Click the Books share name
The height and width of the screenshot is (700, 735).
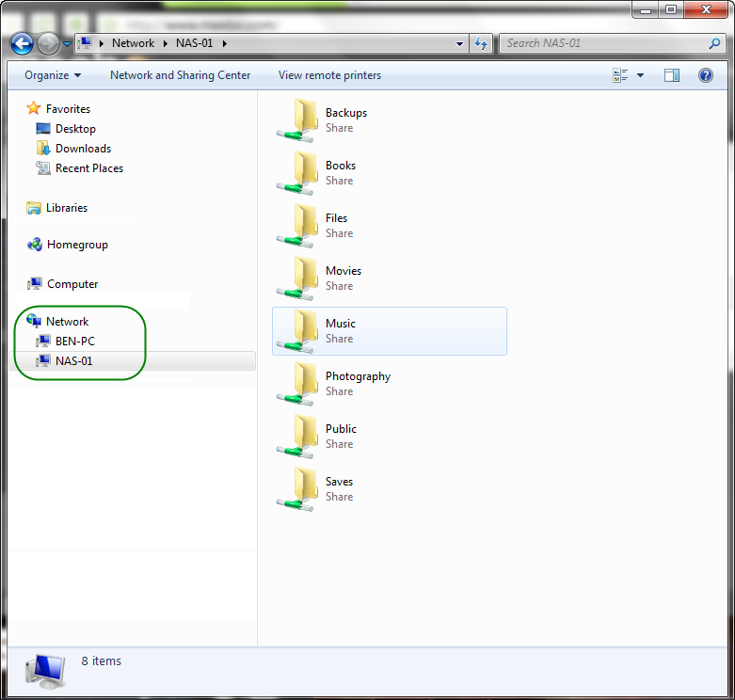[x=341, y=166]
